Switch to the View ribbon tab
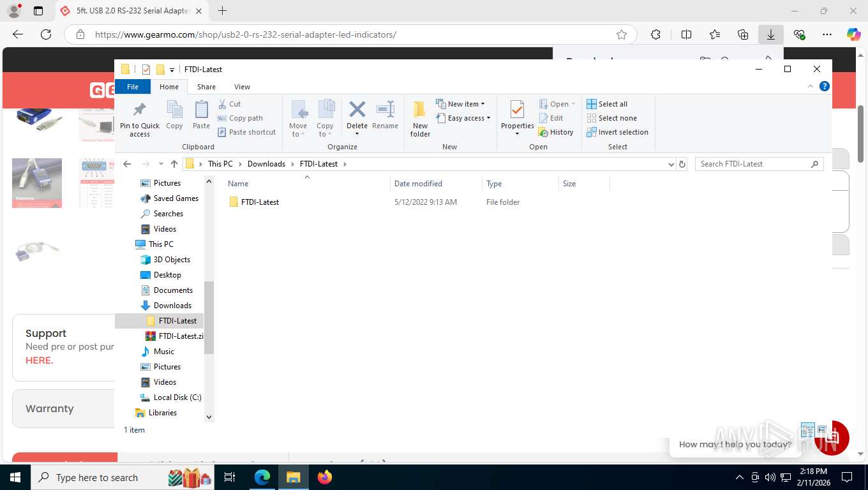This screenshot has height=490, width=868. (242, 87)
